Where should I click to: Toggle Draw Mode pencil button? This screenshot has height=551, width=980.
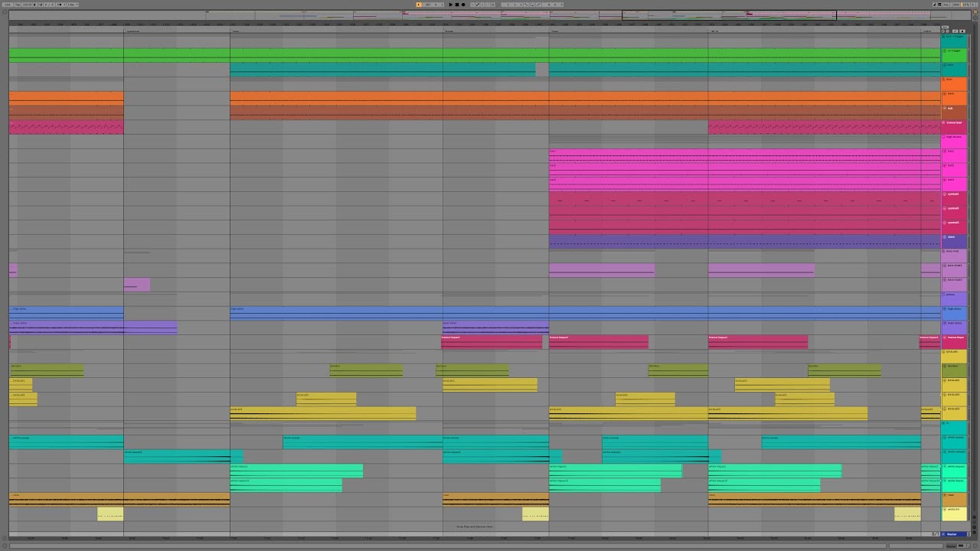pyautogui.click(x=935, y=5)
